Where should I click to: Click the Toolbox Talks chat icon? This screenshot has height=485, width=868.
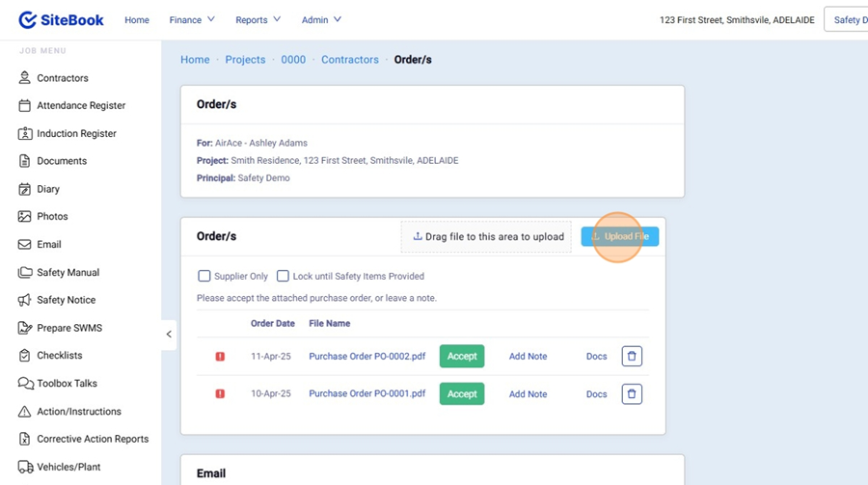25,384
